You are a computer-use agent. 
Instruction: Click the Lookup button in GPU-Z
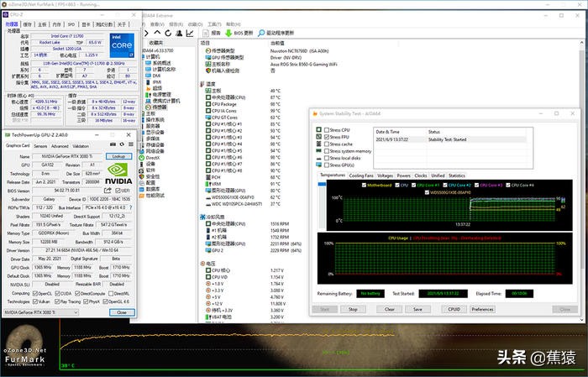click(x=119, y=156)
